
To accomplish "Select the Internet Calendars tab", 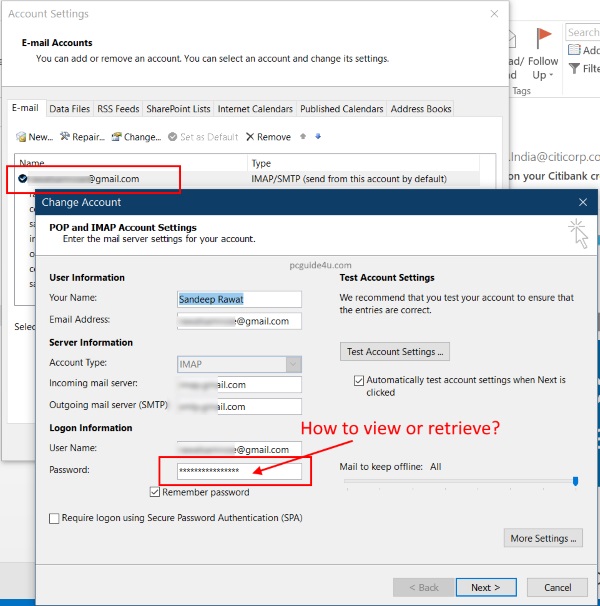I will click(x=255, y=109).
